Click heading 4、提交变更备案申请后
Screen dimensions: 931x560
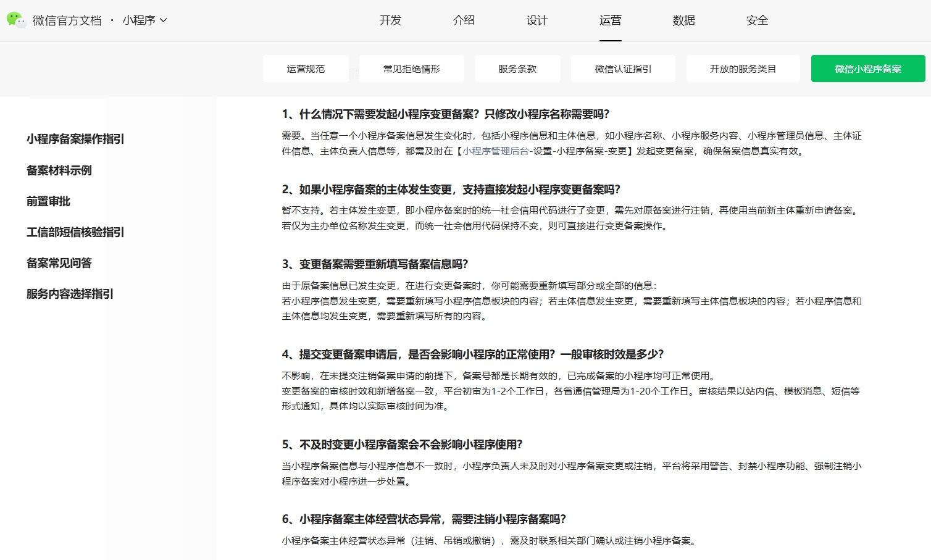(x=473, y=354)
